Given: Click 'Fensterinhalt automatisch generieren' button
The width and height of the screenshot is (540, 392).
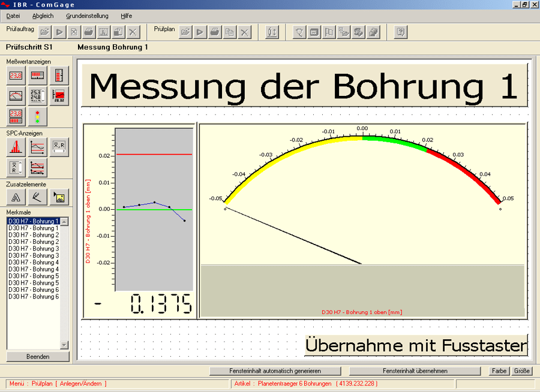Looking at the screenshot, I should coord(275,371).
